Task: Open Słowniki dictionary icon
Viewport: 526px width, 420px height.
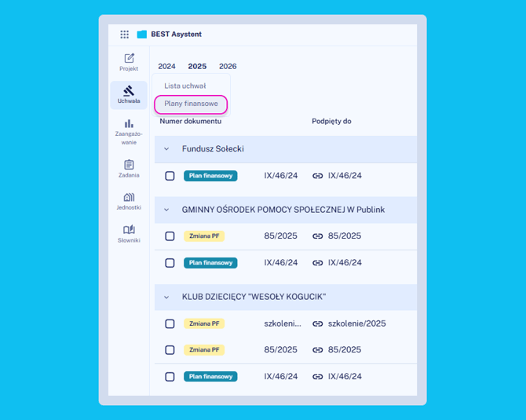Action: (x=129, y=230)
